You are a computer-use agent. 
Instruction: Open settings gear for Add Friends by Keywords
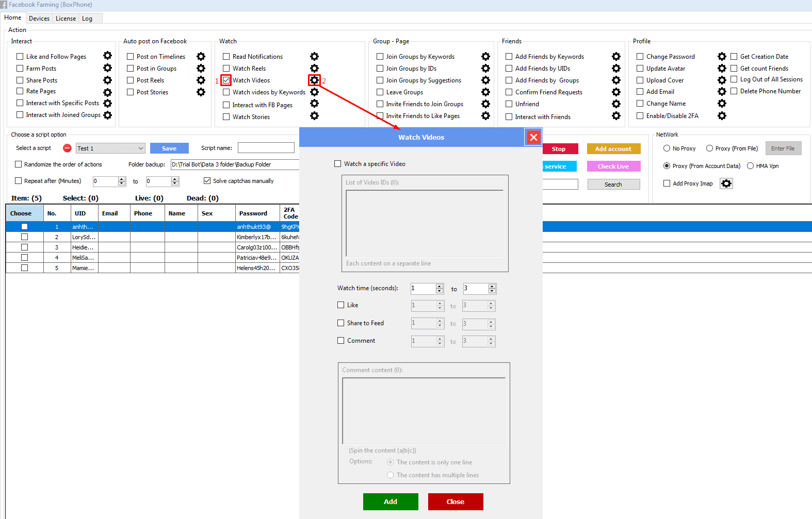[x=616, y=56]
